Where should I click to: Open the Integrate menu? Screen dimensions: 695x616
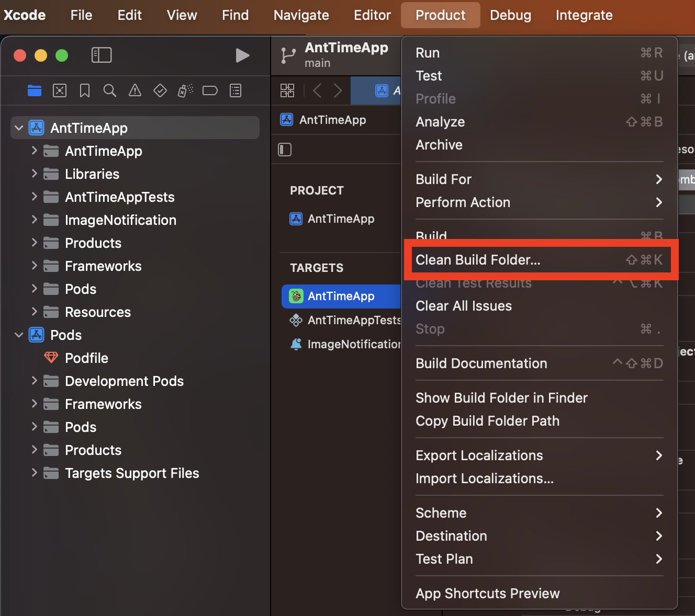[584, 15]
